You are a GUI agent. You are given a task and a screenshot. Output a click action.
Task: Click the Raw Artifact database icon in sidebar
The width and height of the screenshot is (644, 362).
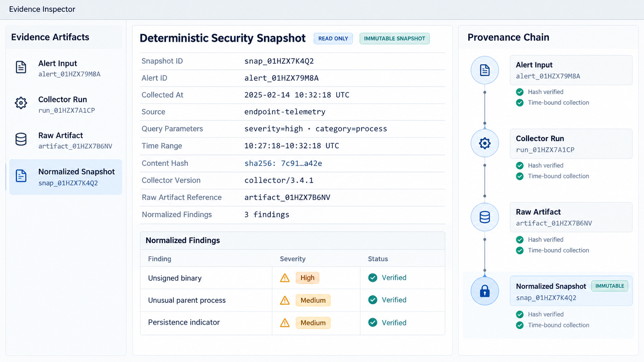21,139
